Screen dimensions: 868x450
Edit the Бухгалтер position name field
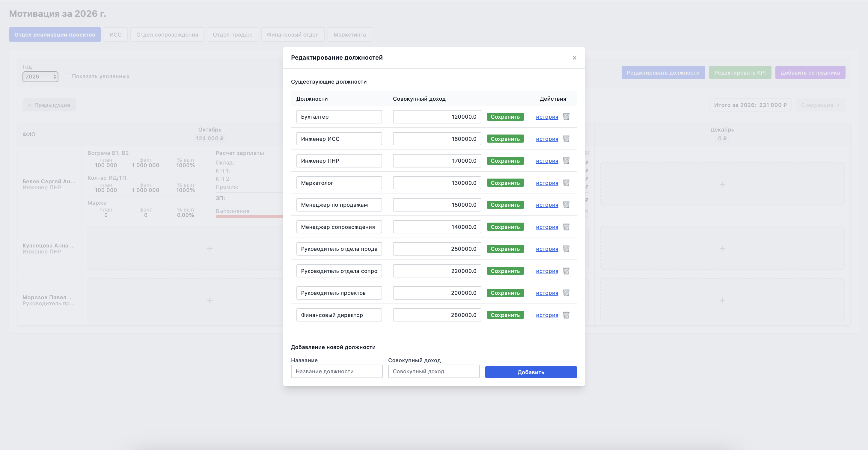coord(339,117)
